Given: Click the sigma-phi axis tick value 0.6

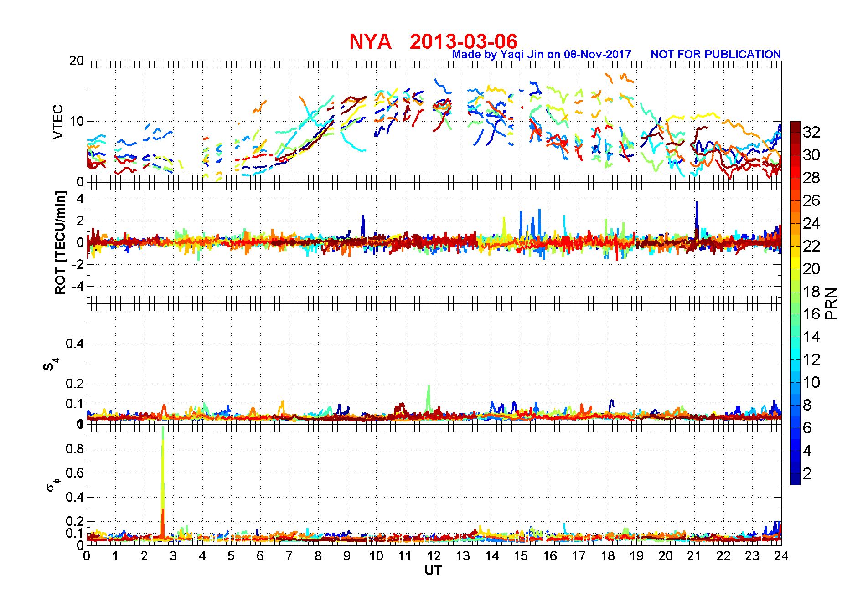Looking at the screenshot, I should coord(75,473).
